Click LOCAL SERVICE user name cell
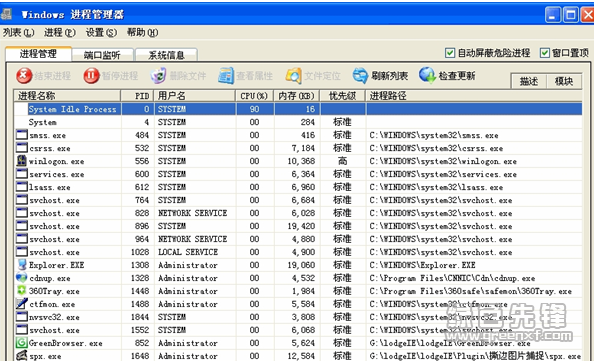This screenshot has width=594, height=361. click(x=188, y=252)
